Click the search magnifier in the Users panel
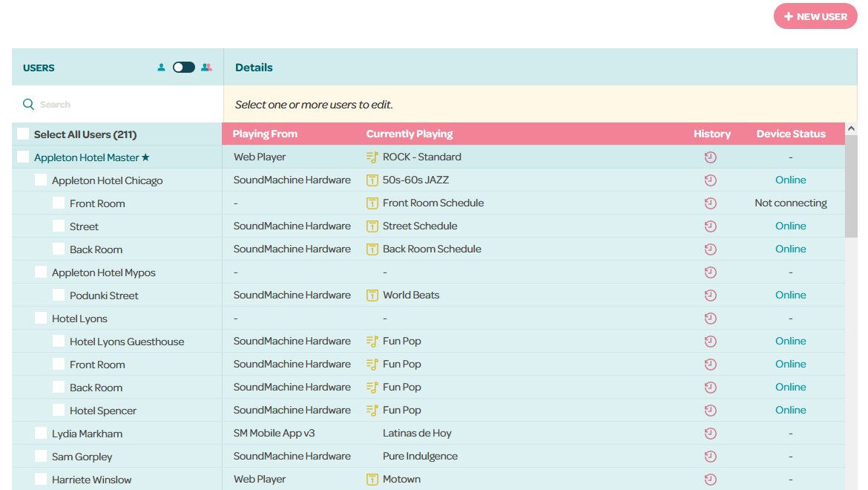Image resolution: width=868 pixels, height=490 pixels. (28, 104)
